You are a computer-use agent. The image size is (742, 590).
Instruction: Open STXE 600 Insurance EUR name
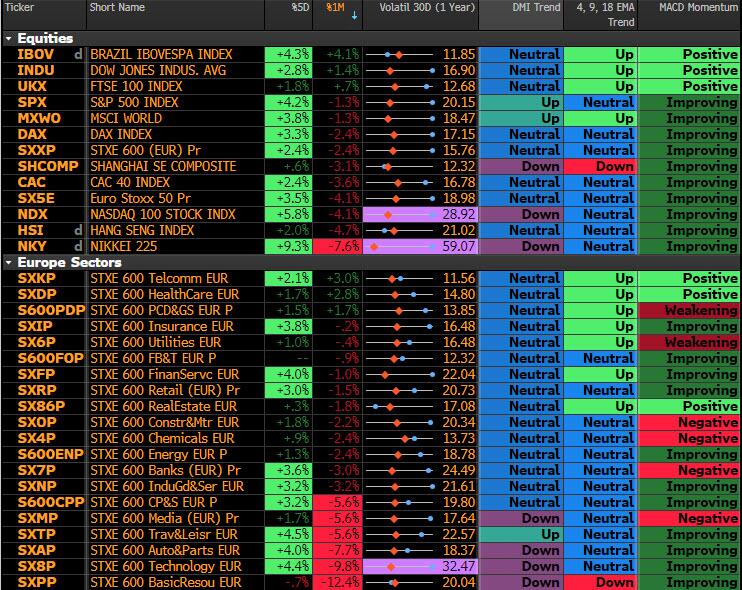pyautogui.click(x=161, y=326)
